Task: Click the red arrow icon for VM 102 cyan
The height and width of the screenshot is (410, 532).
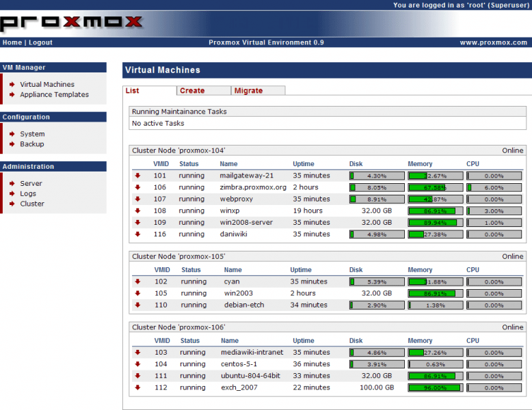Action: pyautogui.click(x=137, y=282)
